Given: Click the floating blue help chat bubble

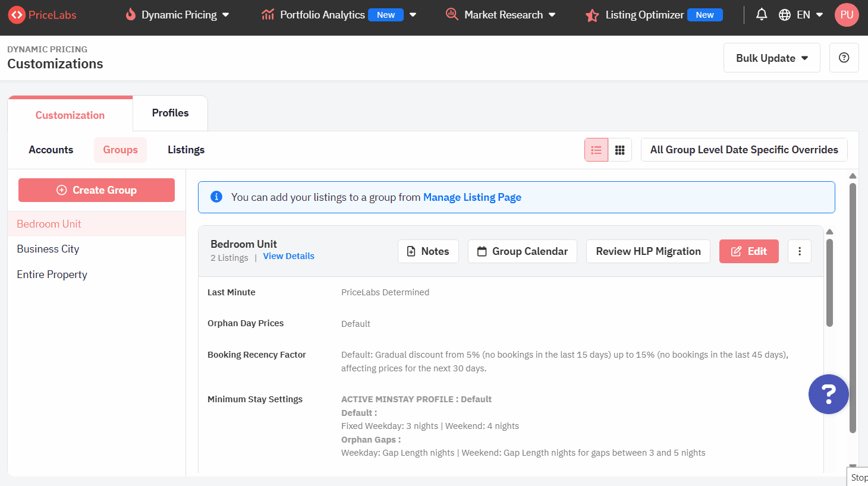Looking at the screenshot, I should coord(828,394).
